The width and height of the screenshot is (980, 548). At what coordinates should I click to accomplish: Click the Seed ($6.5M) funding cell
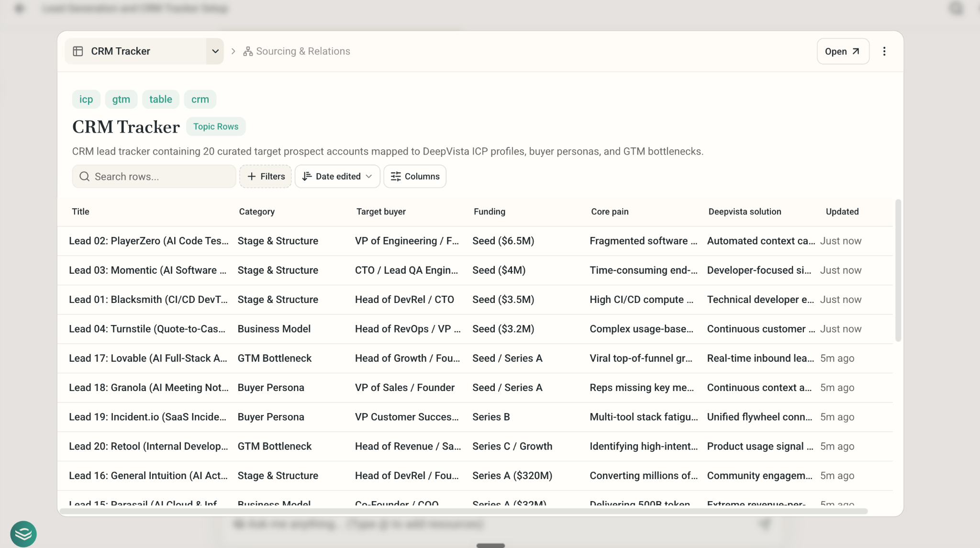[x=503, y=241]
